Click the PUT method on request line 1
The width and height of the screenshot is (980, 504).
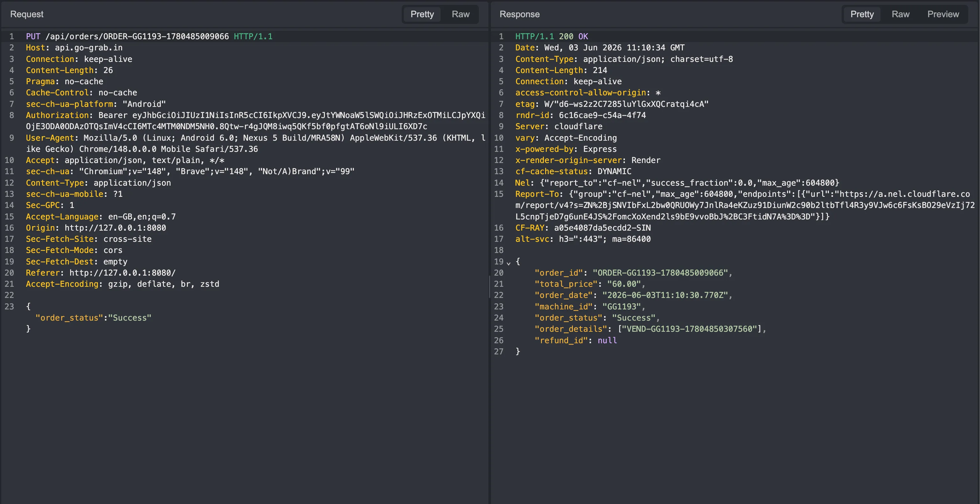[33, 37]
